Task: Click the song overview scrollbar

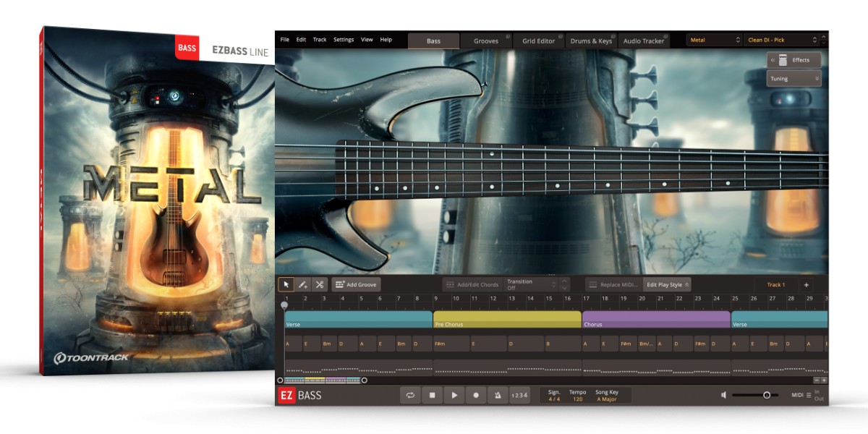Action: coord(322,380)
